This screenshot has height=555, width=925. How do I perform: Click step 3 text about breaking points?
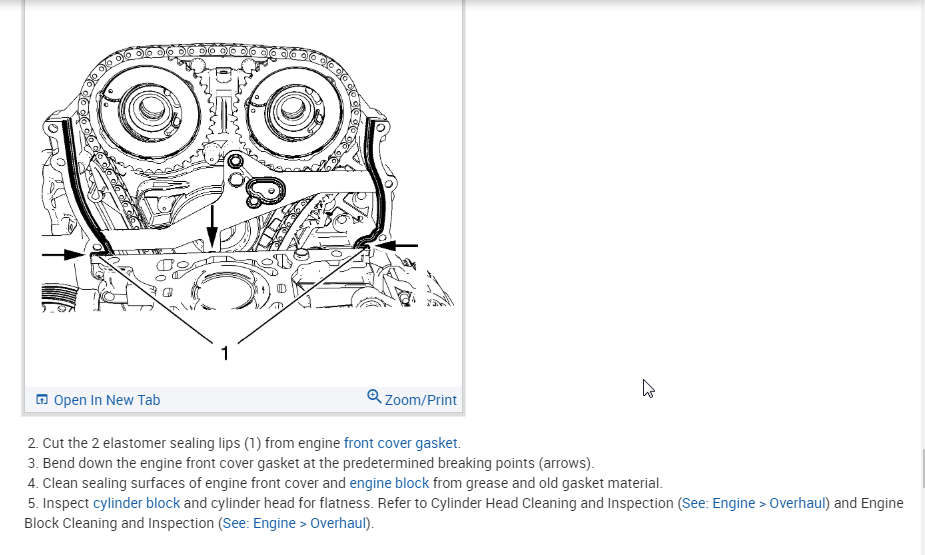pyautogui.click(x=318, y=463)
